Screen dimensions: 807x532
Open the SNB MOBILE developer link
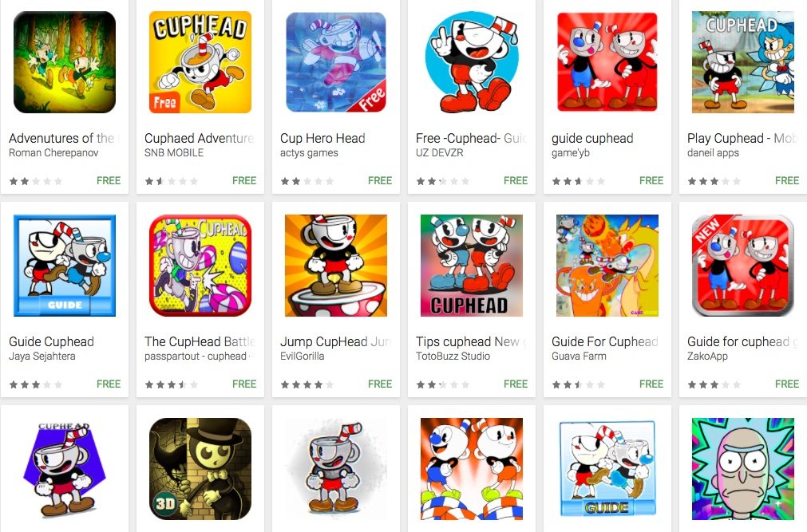pos(174,153)
